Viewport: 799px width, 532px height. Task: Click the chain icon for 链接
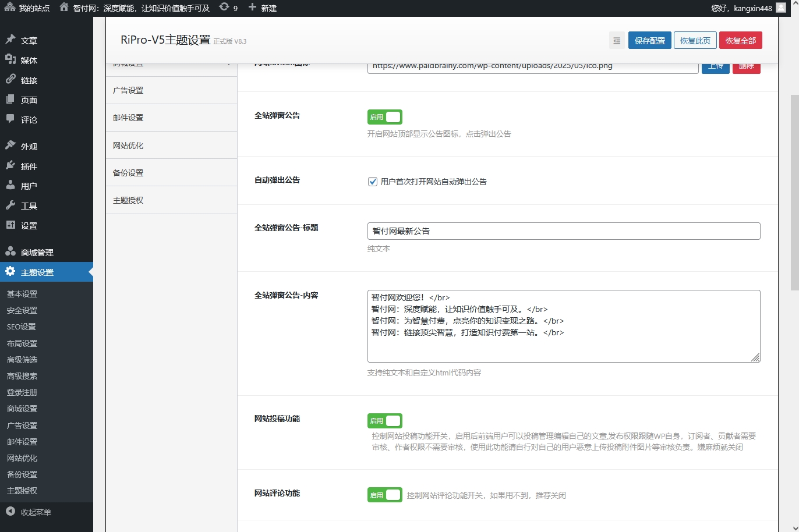[x=10, y=80]
